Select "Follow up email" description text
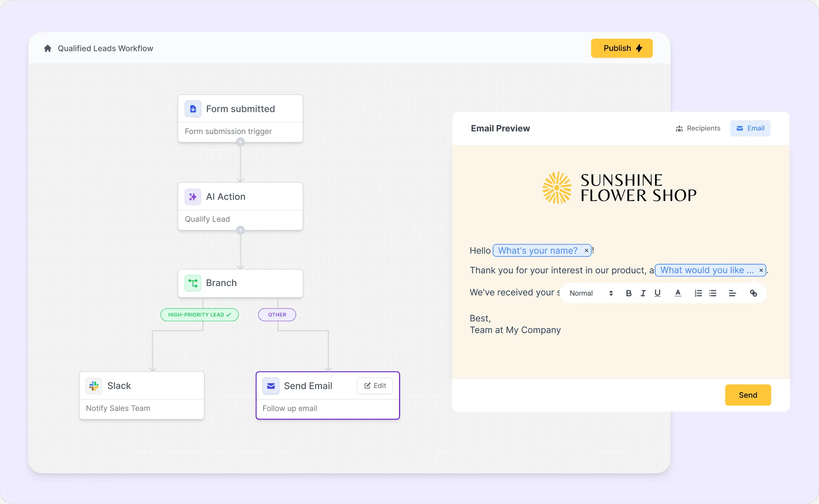The image size is (819, 504). point(290,409)
